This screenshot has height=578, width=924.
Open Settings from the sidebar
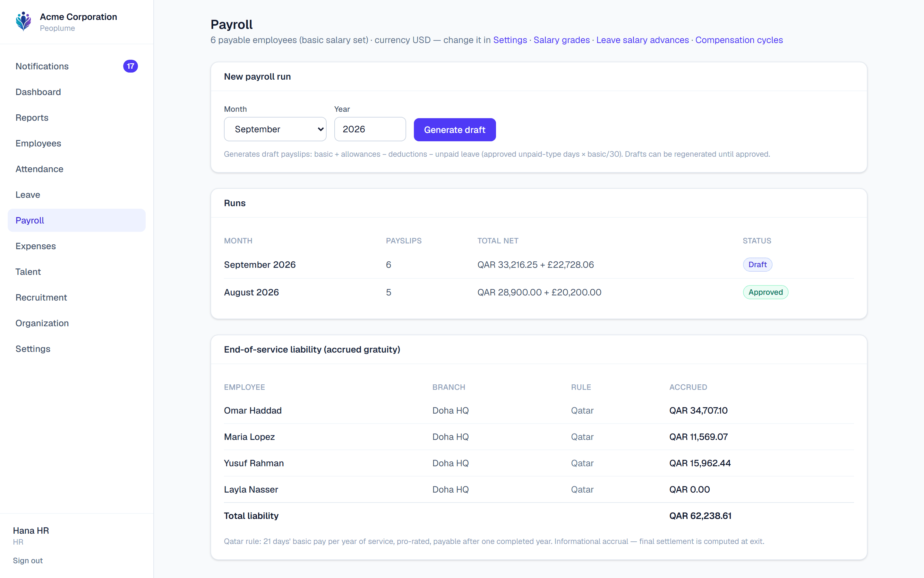(76, 349)
